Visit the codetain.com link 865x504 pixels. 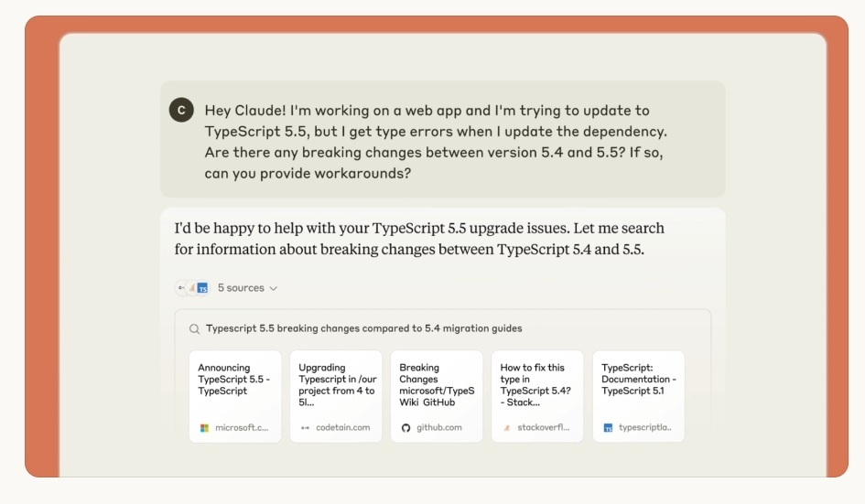[342, 428]
